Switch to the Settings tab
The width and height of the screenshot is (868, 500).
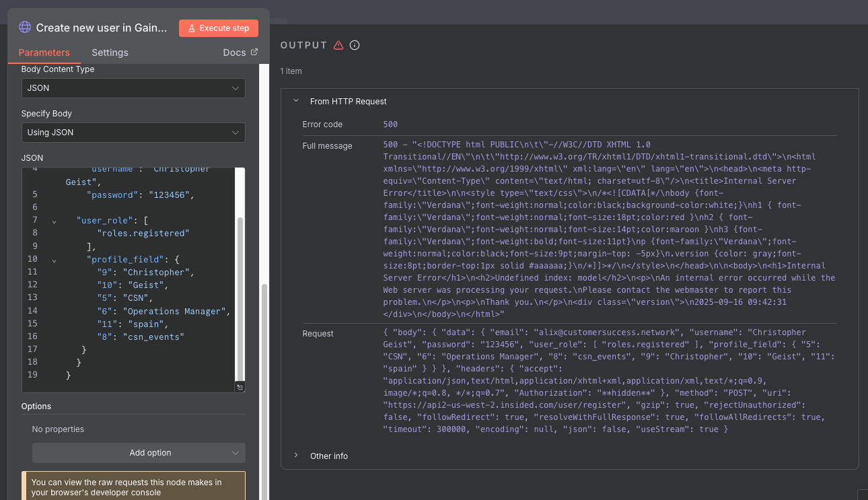point(110,52)
